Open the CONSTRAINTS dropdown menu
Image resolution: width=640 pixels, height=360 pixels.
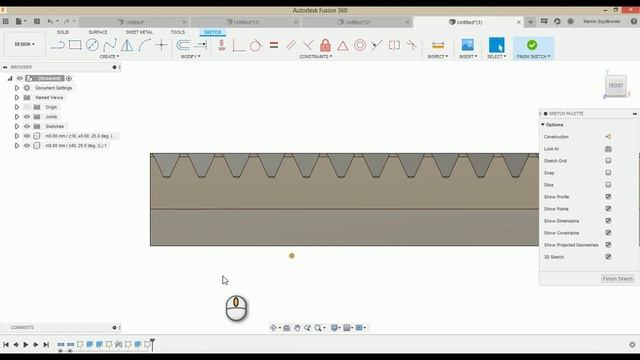pyautogui.click(x=316, y=56)
